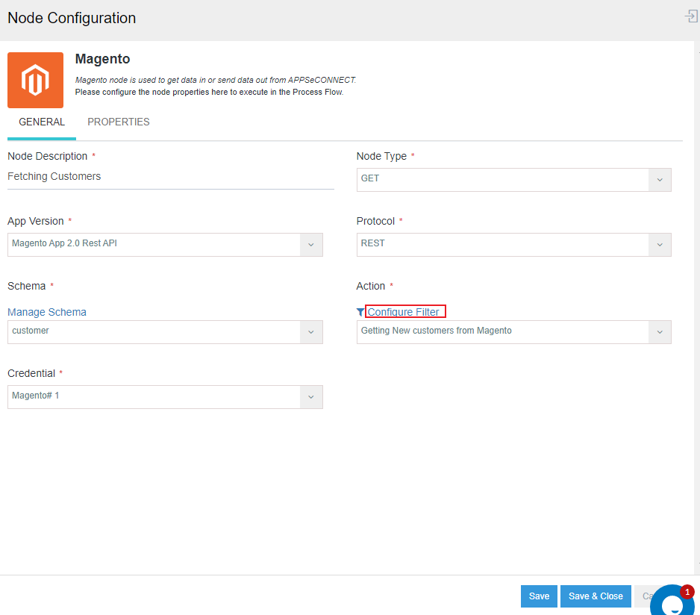Open the chat support bubble
The height and width of the screenshot is (615, 700).
(x=672, y=603)
